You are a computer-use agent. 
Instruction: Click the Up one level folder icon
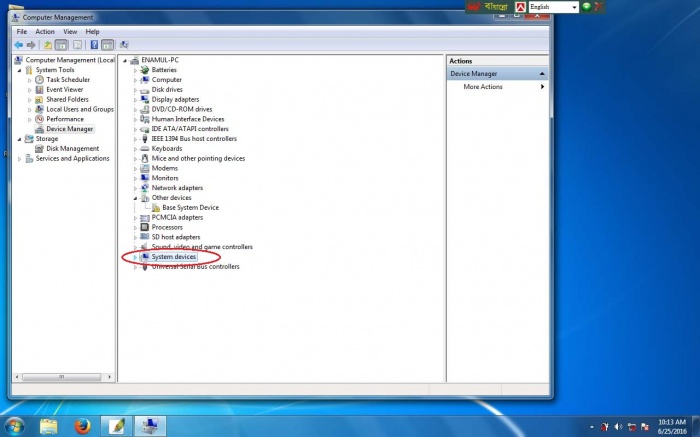48,45
